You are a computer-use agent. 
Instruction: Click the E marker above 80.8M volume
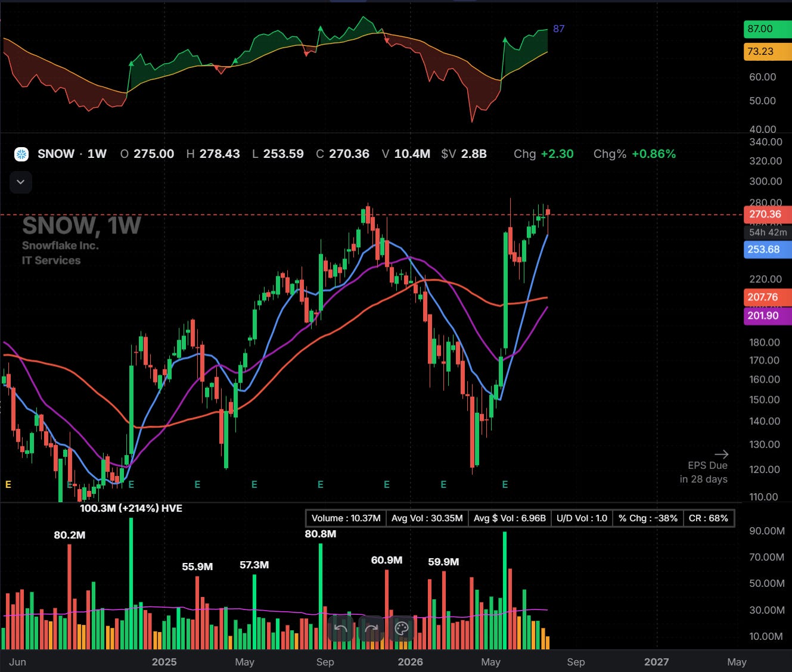click(x=321, y=484)
